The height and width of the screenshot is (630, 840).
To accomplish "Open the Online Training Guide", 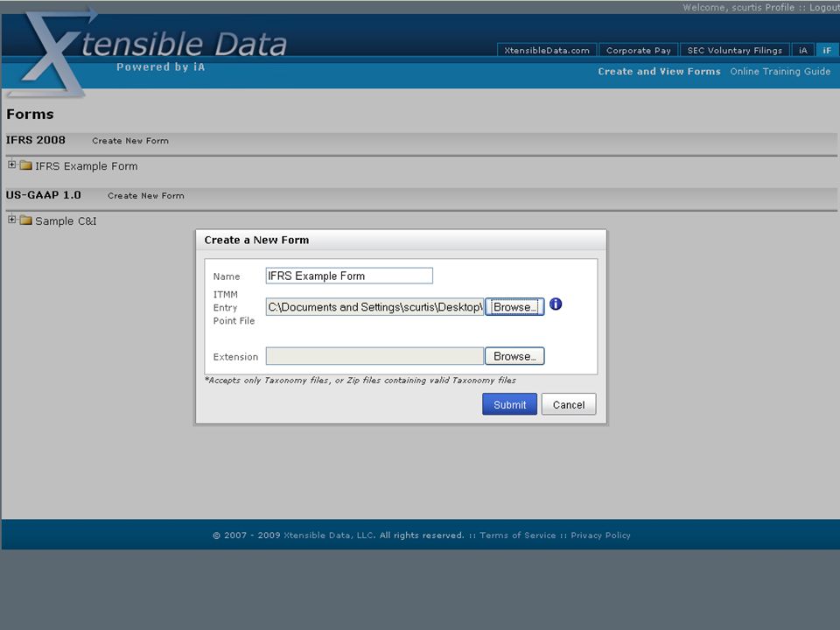I will pyautogui.click(x=780, y=71).
